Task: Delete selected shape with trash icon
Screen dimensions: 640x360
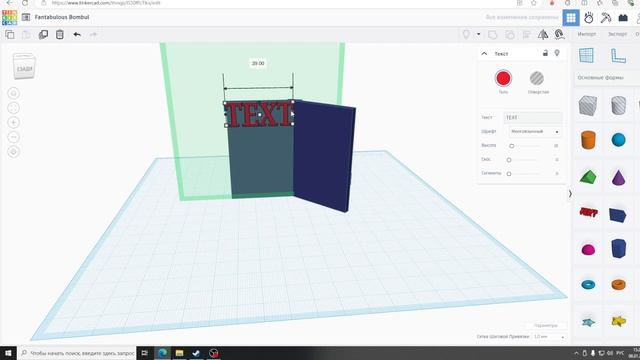Action: pos(60,35)
